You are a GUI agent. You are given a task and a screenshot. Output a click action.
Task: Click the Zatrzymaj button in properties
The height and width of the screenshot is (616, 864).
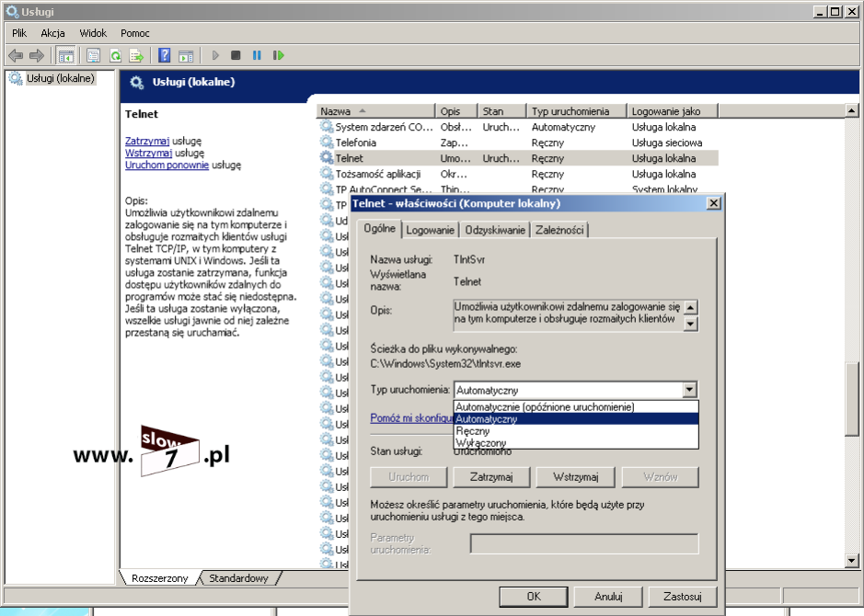click(x=491, y=477)
